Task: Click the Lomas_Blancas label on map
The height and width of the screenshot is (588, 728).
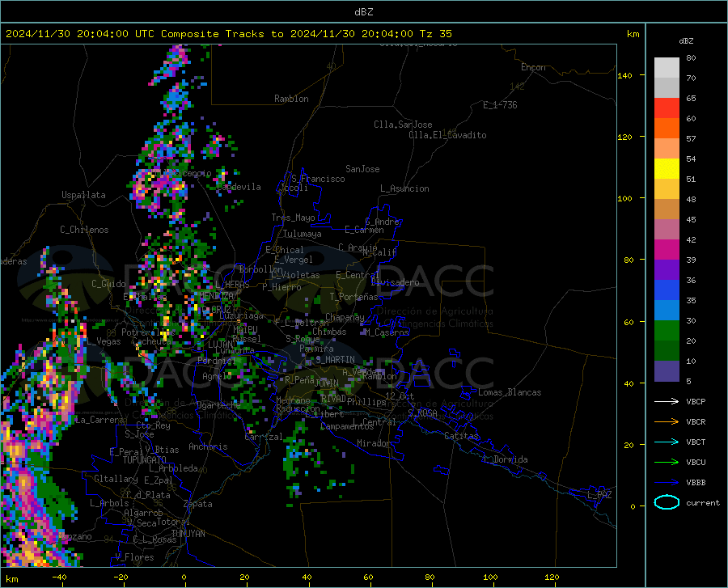Action: (x=510, y=392)
